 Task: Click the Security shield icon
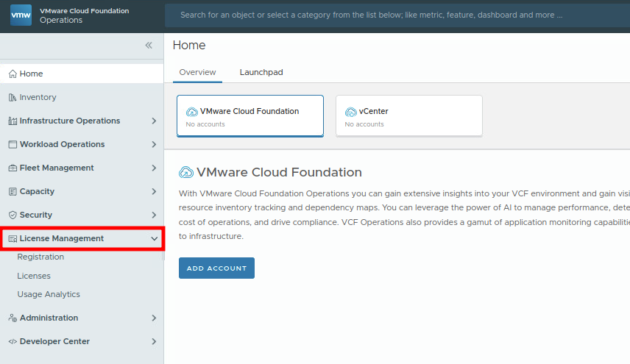(13, 215)
